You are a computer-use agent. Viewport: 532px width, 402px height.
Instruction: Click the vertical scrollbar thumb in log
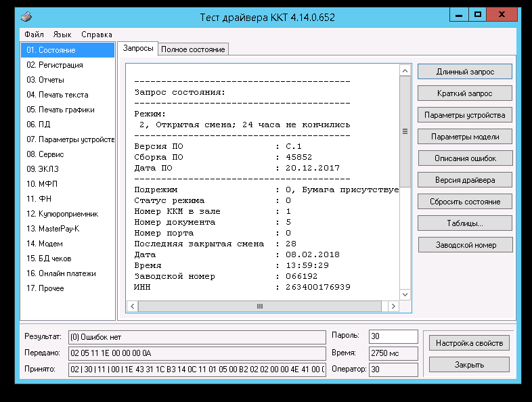pyautogui.click(x=405, y=131)
